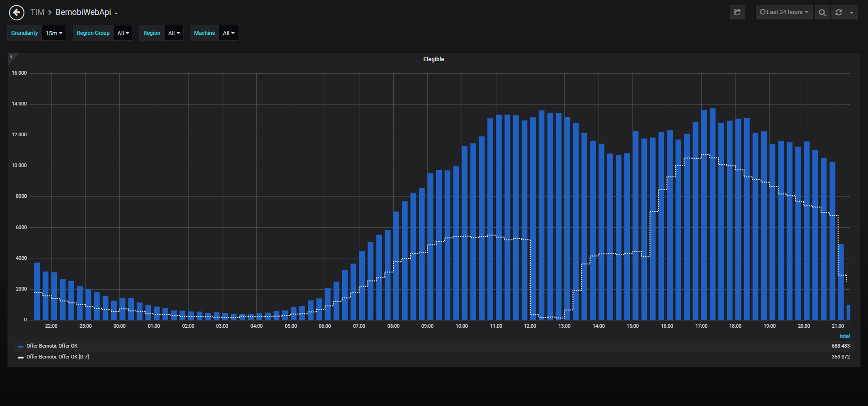Click the 14 000 y-axis label
The height and width of the screenshot is (406, 868).
tap(19, 104)
